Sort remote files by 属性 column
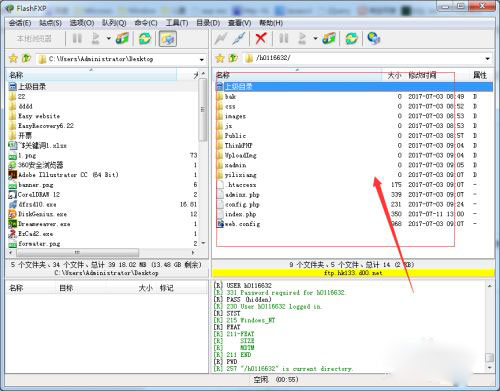 [x=480, y=75]
